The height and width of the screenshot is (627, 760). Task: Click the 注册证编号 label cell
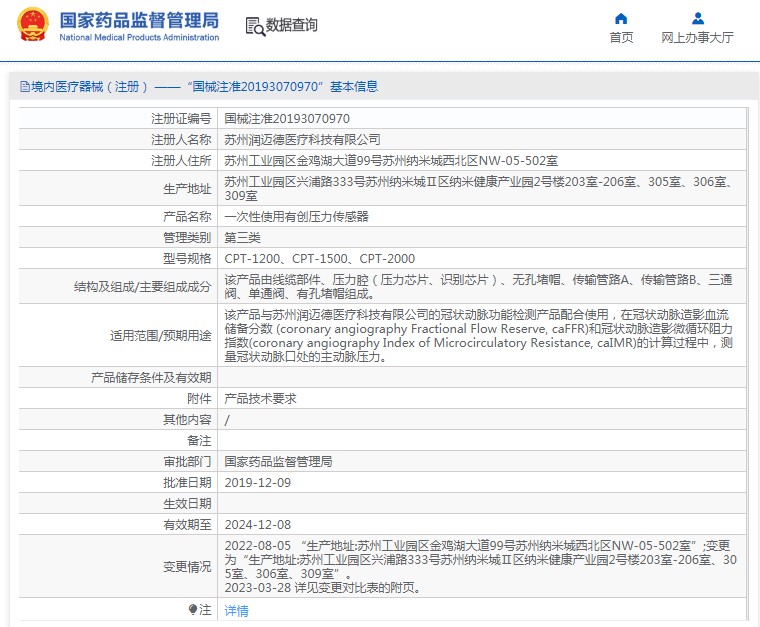click(x=181, y=118)
